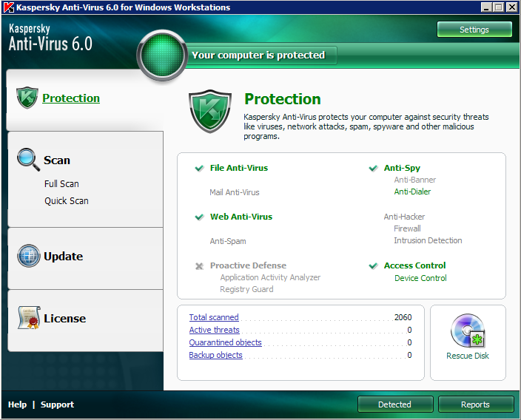This screenshot has height=420, width=521.
Task: Click the globe Update icon
Action: click(29, 256)
